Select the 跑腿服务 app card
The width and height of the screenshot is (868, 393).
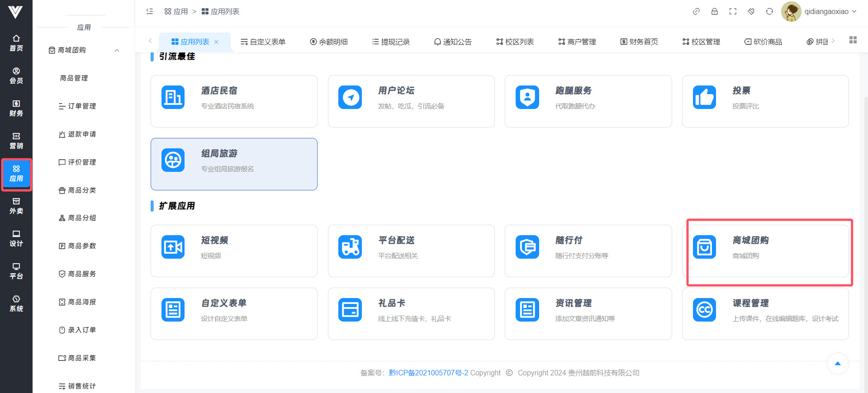[588, 101]
